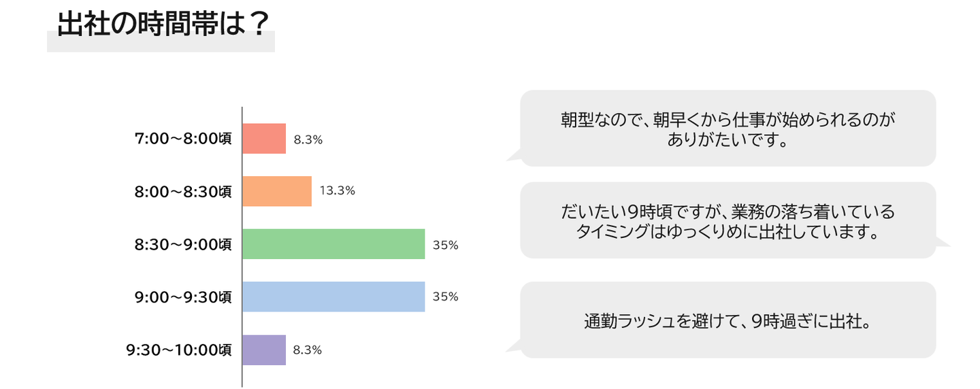Select the blue 9:00～9:30頃 bar
980x389 pixels.
pyautogui.click(x=333, y=297)
